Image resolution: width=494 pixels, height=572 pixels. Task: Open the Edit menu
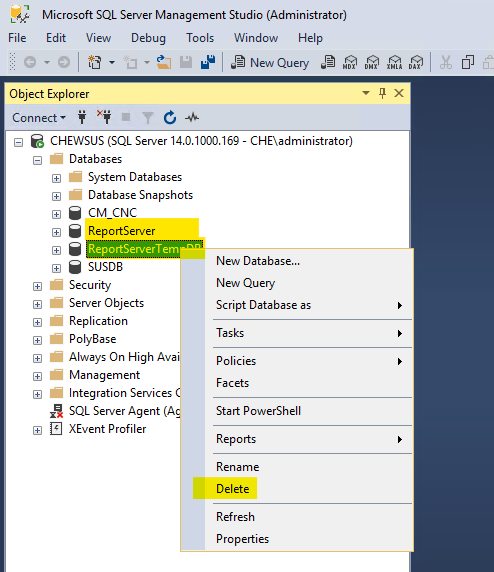[x=56, y=38]
